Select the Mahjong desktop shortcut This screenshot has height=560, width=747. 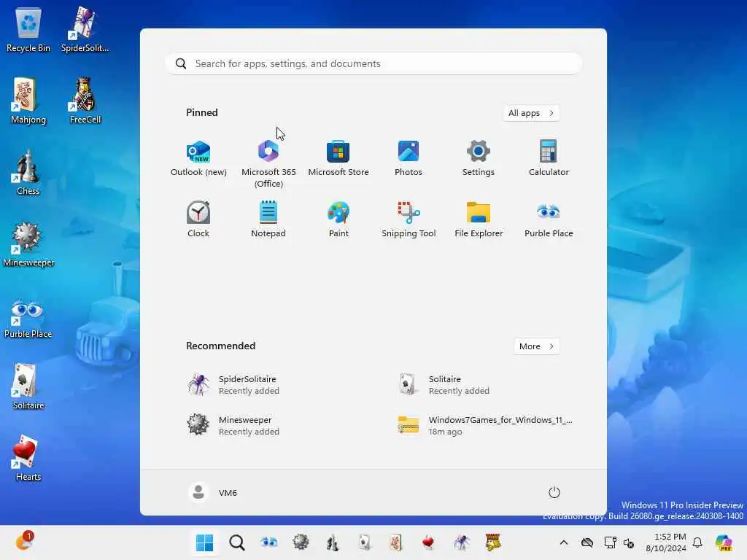28,101
